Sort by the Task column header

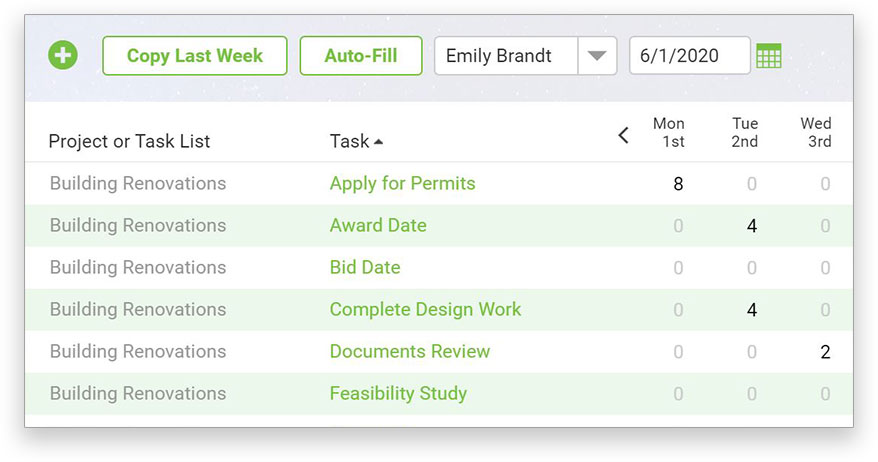point(356,141)
